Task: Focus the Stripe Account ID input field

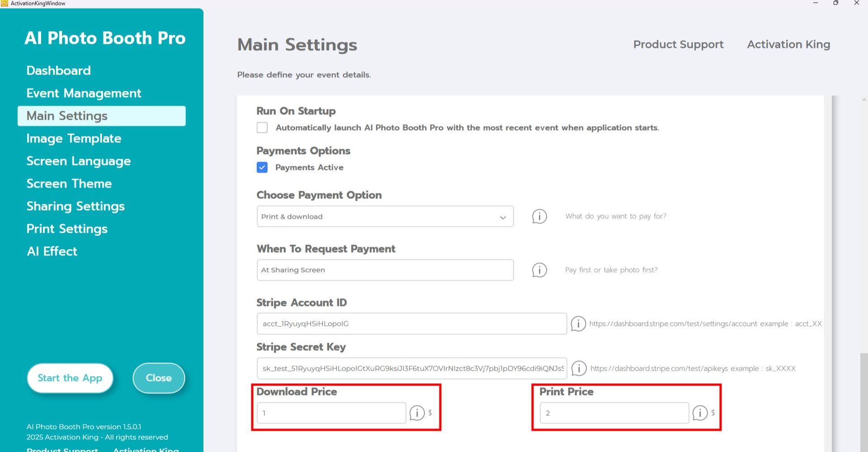Action: pyautogui.click(x=411, y=324)
